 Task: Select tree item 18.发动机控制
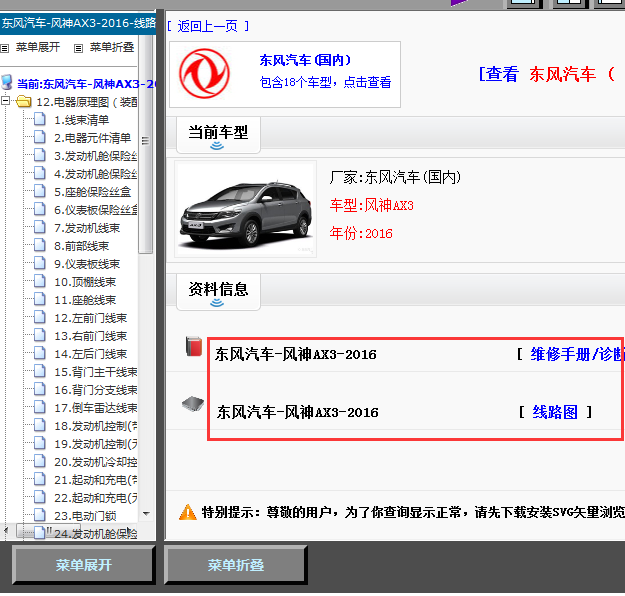tap(96, 426)
